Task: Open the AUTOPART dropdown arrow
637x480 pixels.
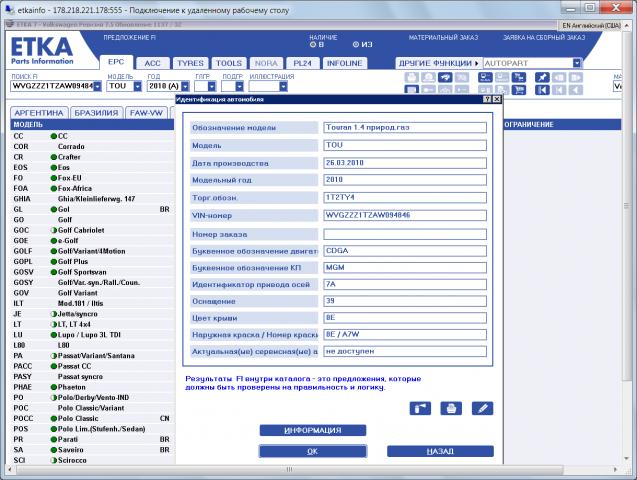Action: tap(577, 63)
